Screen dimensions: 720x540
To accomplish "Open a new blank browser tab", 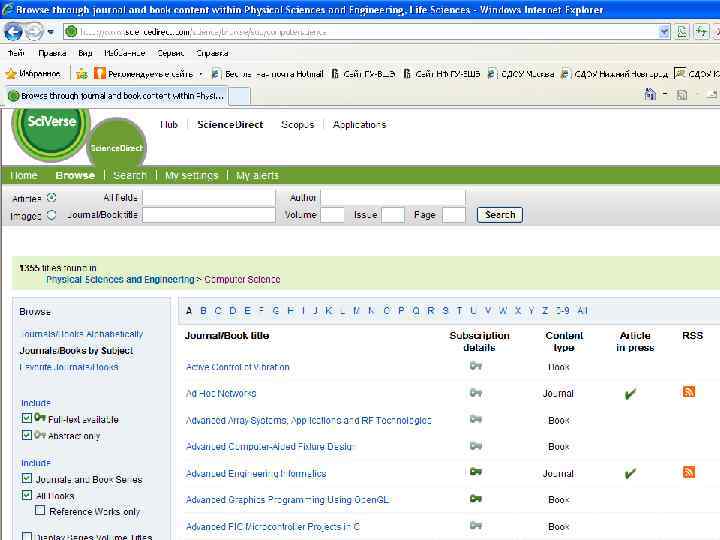I will coord(240,96).
